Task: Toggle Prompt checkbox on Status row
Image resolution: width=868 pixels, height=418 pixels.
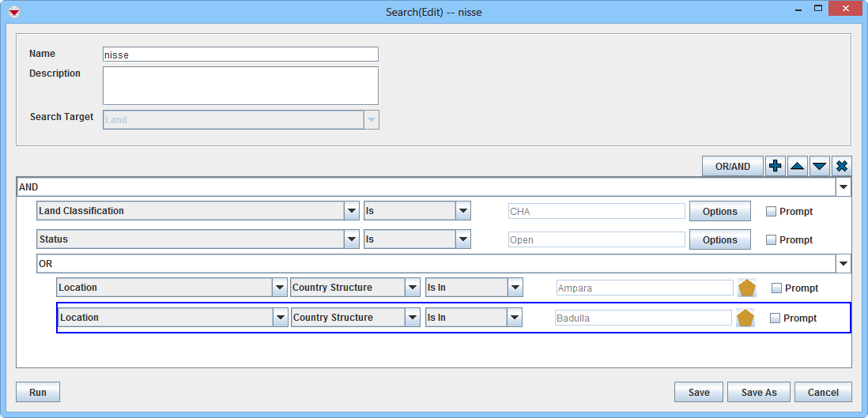Action: click(772, 240)
